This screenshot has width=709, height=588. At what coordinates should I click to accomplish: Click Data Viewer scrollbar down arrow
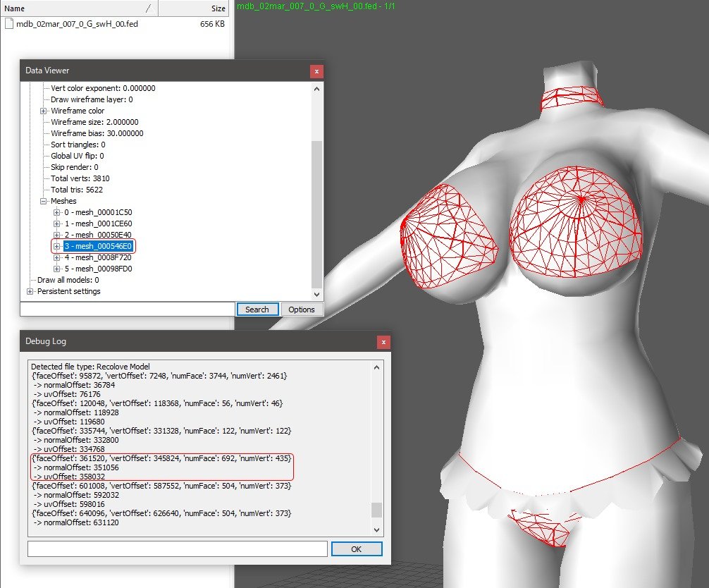coord(317,295)
